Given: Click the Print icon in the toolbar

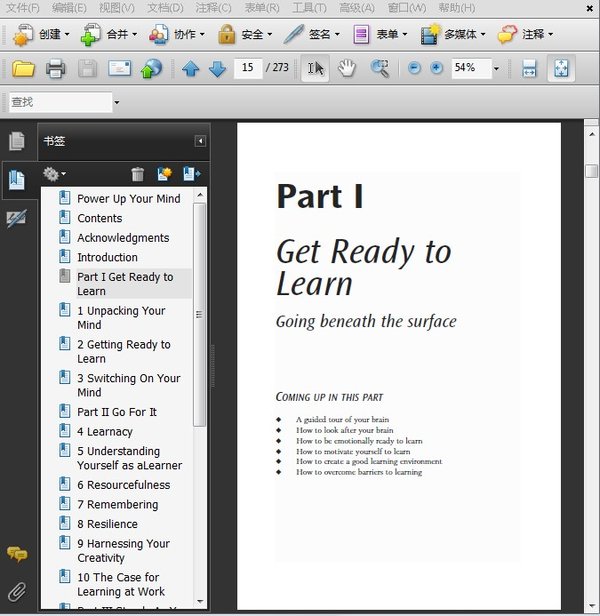Looking at the screenshot, I should pos(55,69).
